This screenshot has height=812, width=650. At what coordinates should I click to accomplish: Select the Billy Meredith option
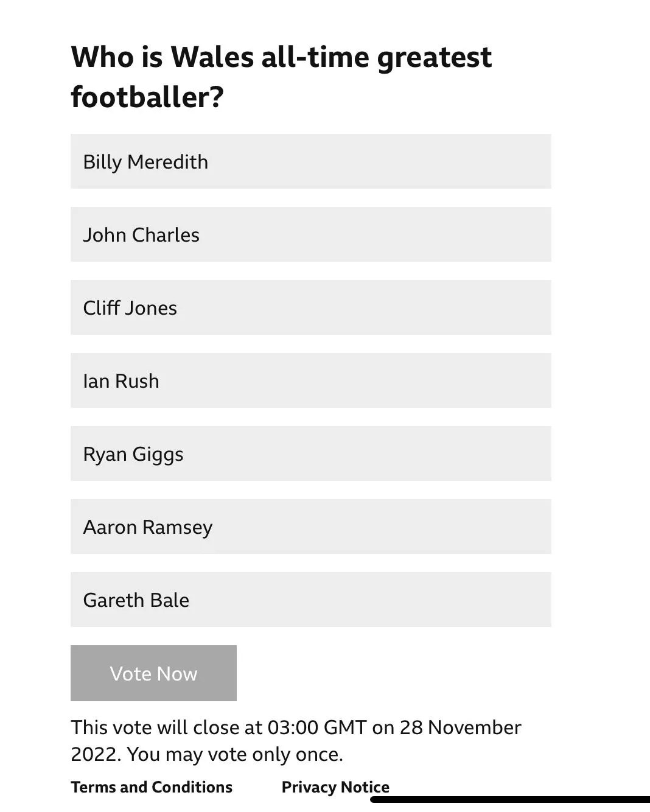(x=310, y=161)
